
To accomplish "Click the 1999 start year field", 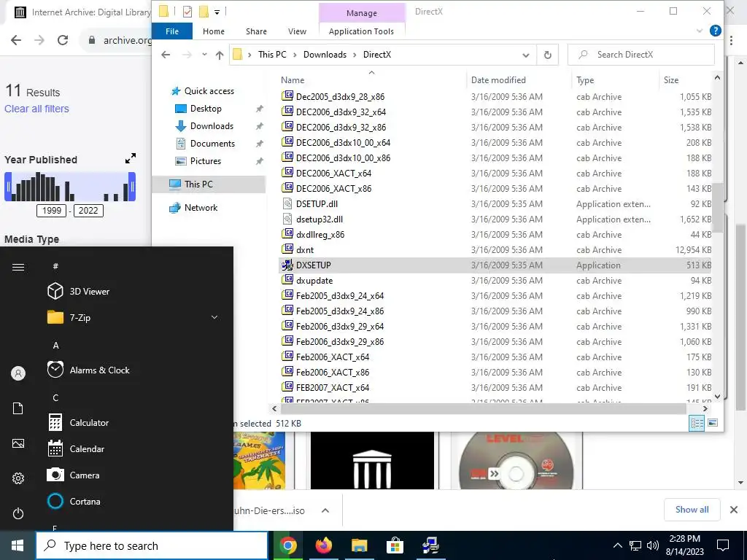I will (52, 211).
